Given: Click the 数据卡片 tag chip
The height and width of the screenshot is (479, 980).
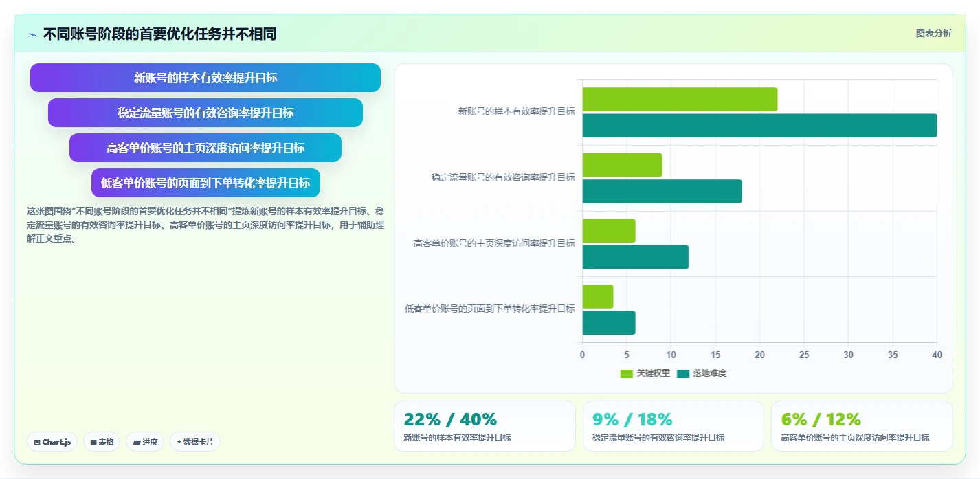Looking at the screenshot, I should tap(195, 442).
